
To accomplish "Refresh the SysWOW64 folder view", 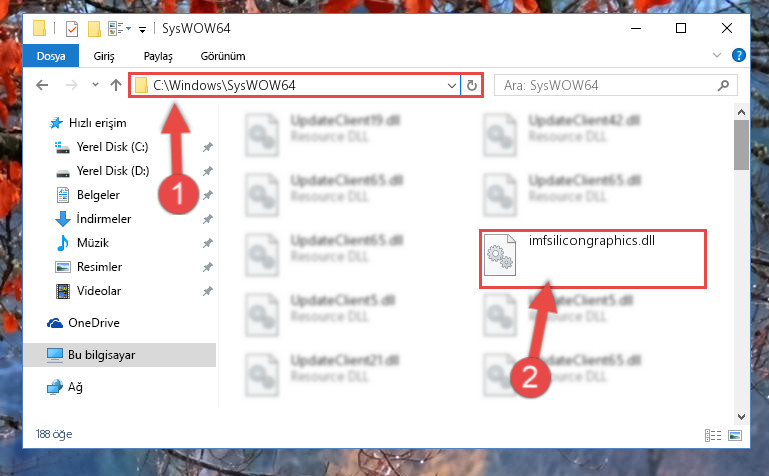I will point(471,86).
